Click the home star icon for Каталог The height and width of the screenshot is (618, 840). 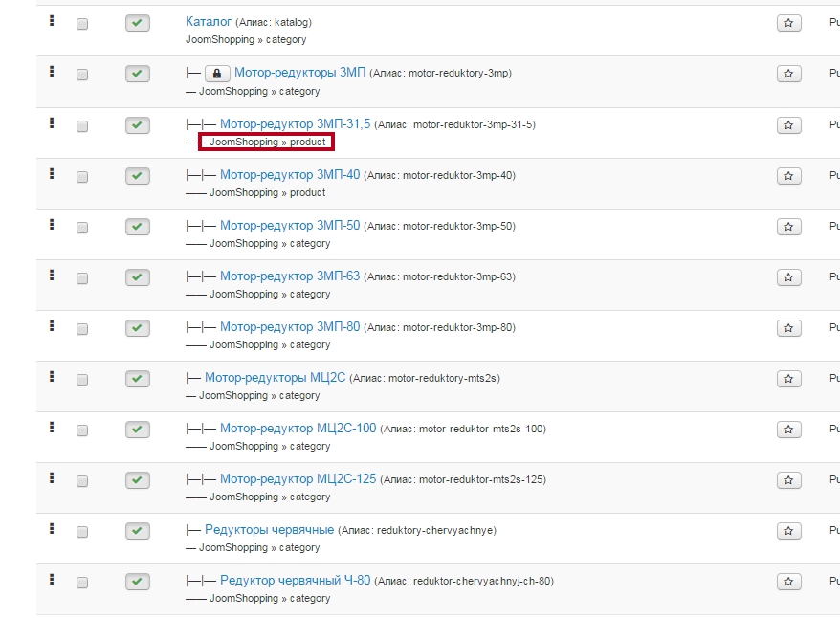point(788,23)
